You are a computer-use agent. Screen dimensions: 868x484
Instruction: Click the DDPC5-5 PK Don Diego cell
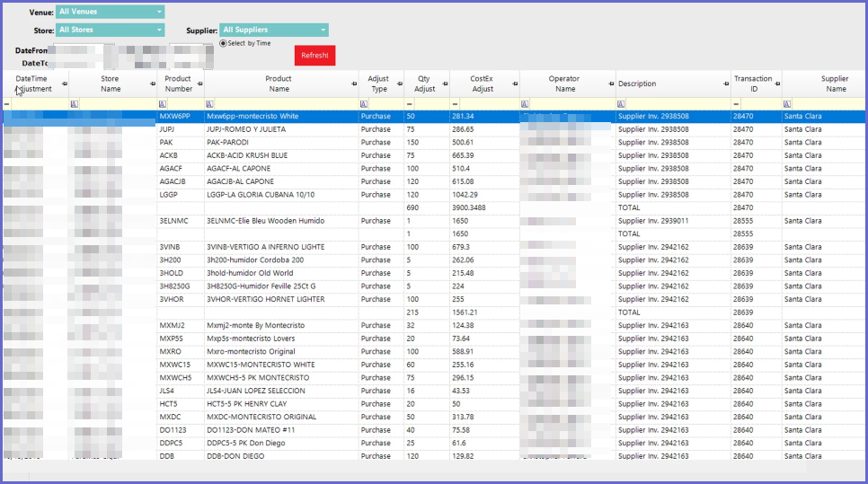click(281, 443)
